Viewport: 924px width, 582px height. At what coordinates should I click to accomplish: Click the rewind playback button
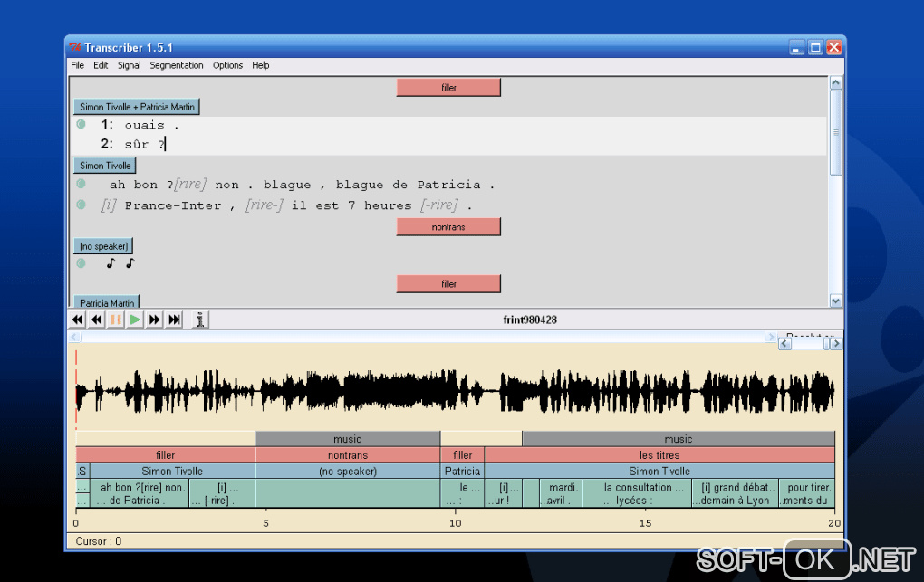coord(96,320)
